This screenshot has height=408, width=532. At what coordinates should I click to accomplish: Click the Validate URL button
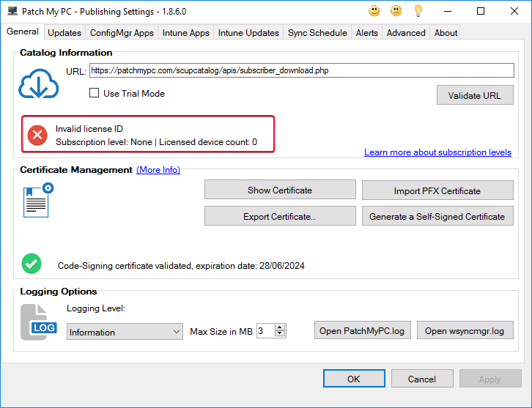click(x=475, y=95)
